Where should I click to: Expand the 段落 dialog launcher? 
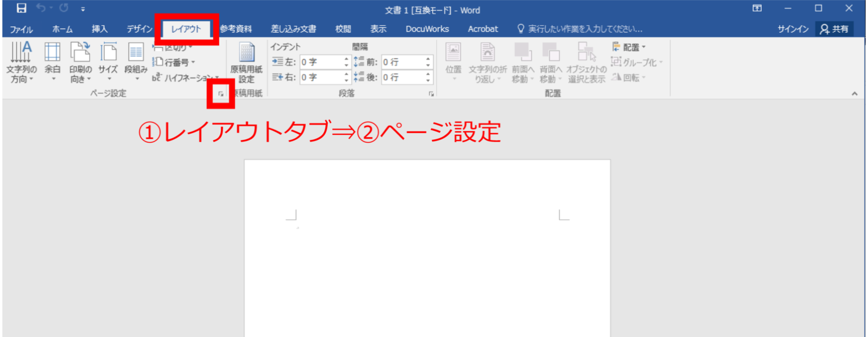[430, 94]
